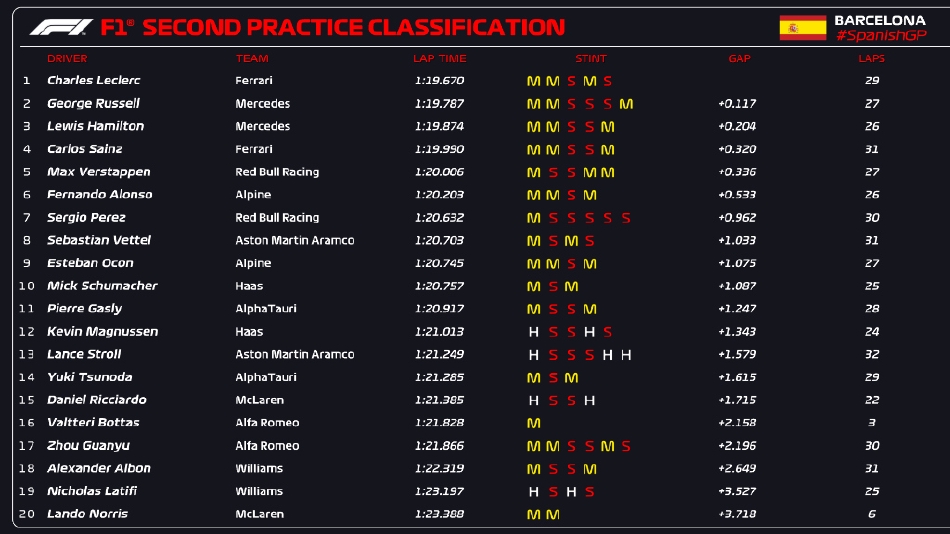Viewport: 950px width, 534px height.
Task: Click the GAP column header
Action: [739, 59]
